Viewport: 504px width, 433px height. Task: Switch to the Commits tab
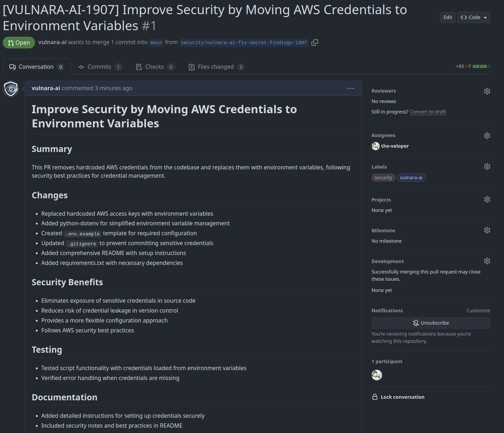click(99, 67)
